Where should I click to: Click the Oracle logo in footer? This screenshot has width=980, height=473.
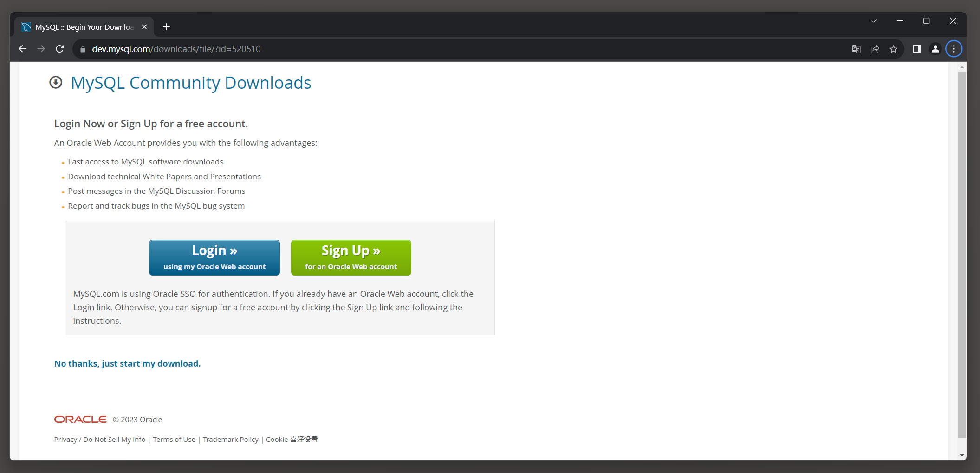[80, 420]
